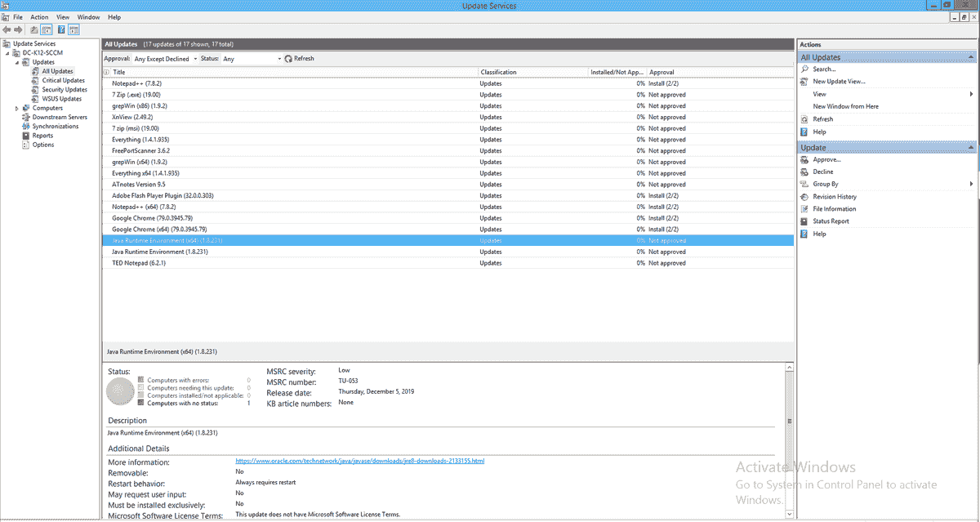
Task: Sort by the Title column header
Action: pos(295,72)
